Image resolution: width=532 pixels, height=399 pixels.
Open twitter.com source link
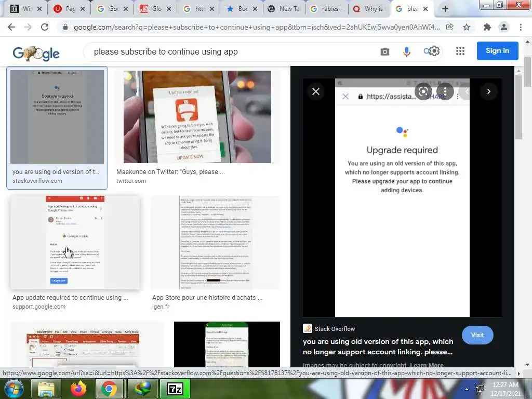[131, 181]
